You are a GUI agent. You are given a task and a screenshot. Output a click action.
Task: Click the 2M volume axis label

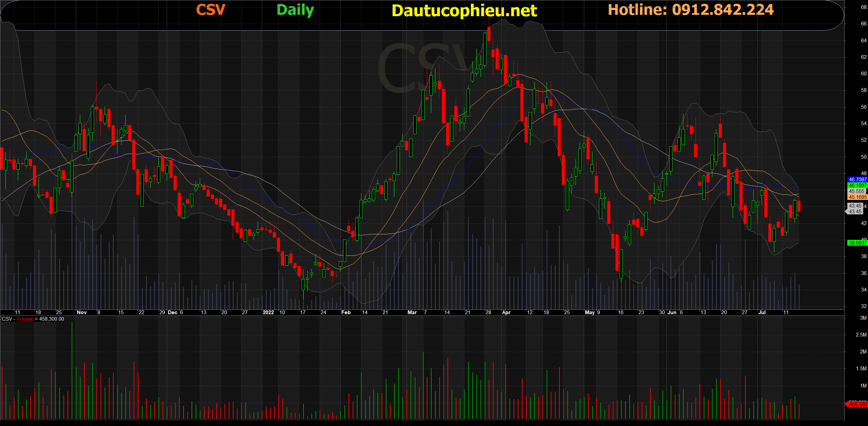[x=863, y=352]
